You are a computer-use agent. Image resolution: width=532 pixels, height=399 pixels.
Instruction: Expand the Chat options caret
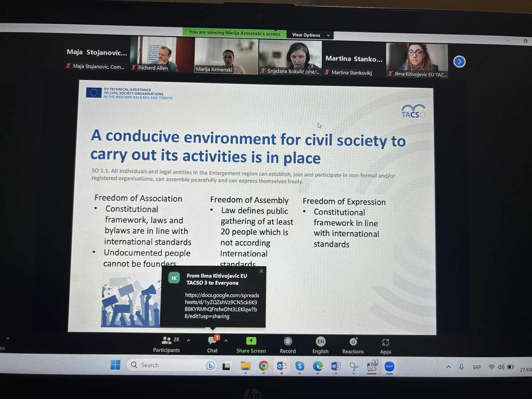(x=226, y=341)
